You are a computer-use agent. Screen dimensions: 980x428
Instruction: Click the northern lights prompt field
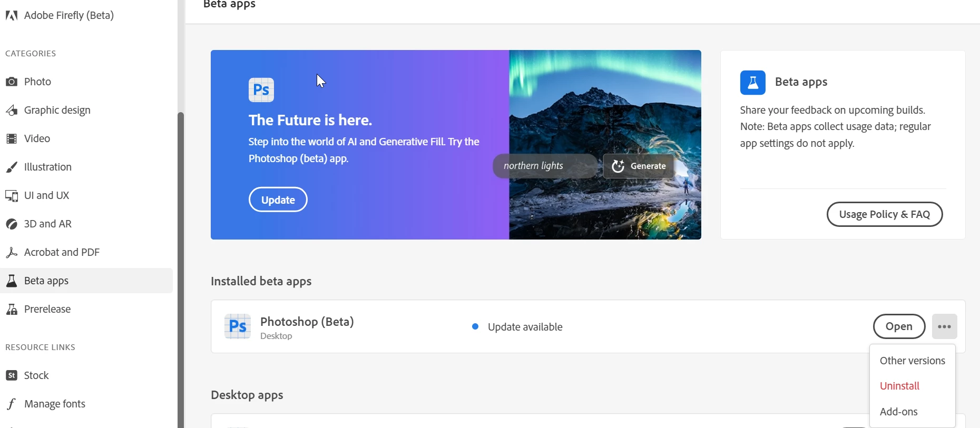click(545, 166)
